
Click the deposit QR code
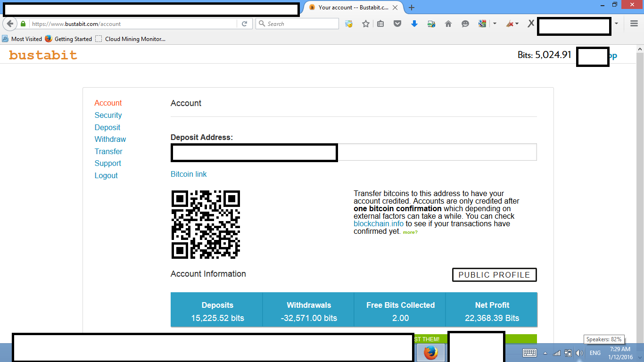206,224
